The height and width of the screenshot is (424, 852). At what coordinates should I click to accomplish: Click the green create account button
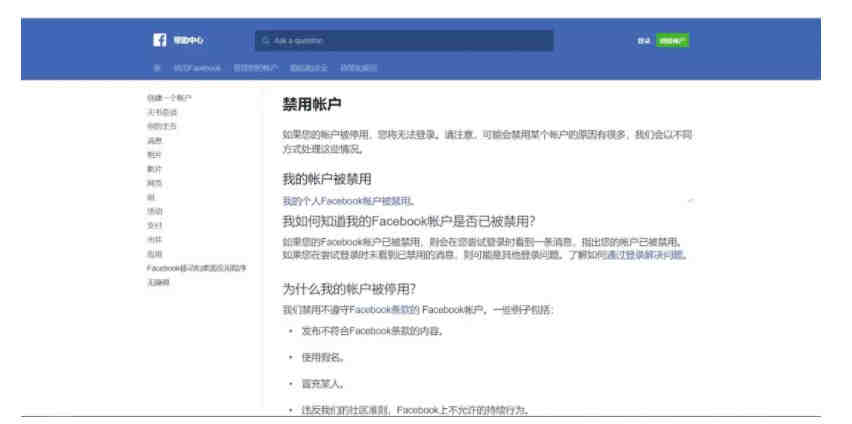[x=672, y=41]
